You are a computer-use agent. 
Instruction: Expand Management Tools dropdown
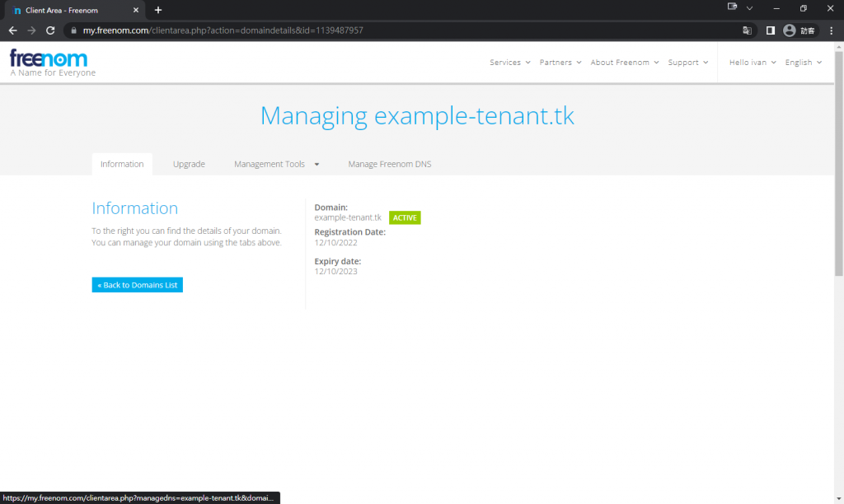tap(277, 164)
